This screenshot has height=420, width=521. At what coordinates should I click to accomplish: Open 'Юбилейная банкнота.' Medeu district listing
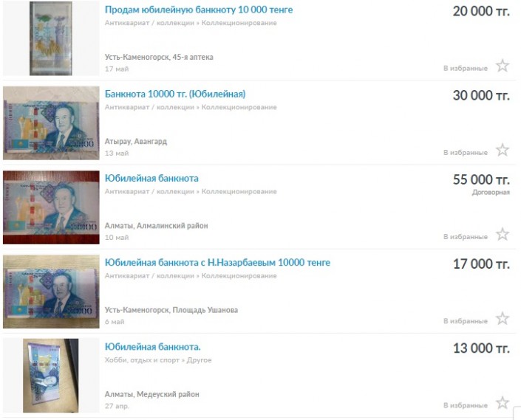point(152,347)
